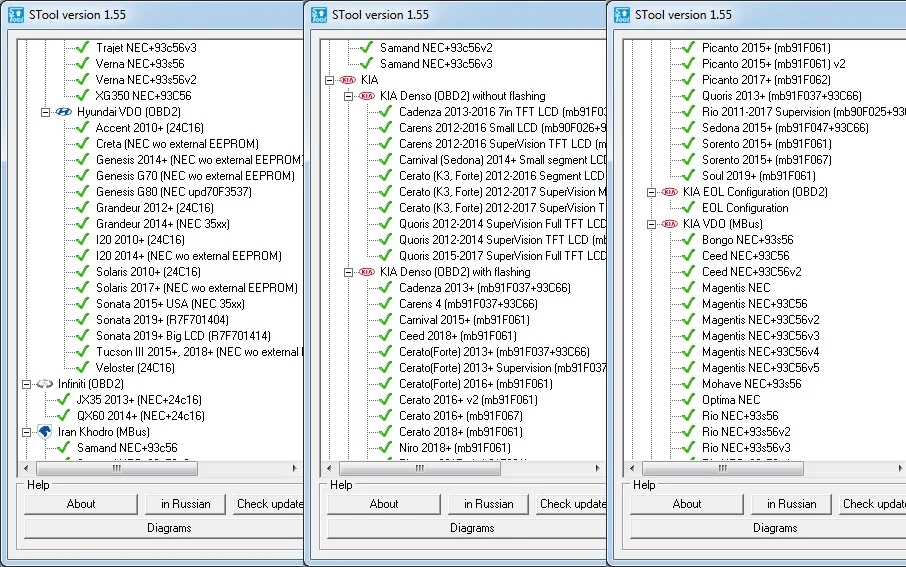This screenshot has width=906, height=567.
Task: Select Ceed NEC+93C56v2 entry
Action: tap(752, 272)
